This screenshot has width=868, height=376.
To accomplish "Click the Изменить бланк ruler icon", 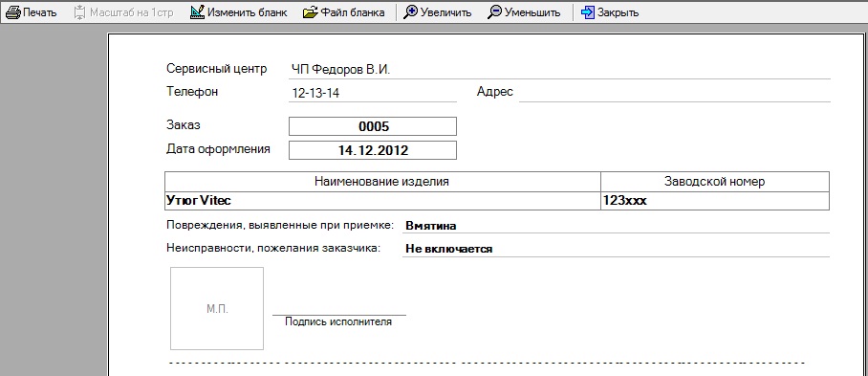I will pyautogui.click(x=197, y=12).
